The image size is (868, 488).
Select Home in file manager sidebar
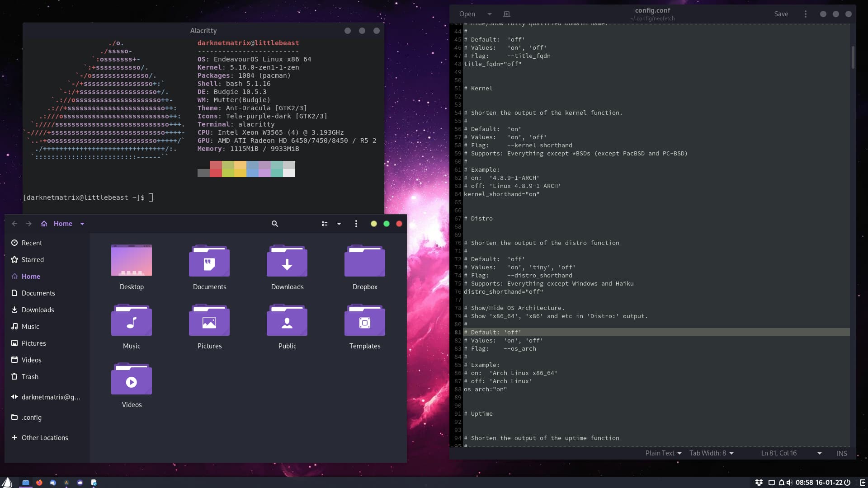coord(47,277)
